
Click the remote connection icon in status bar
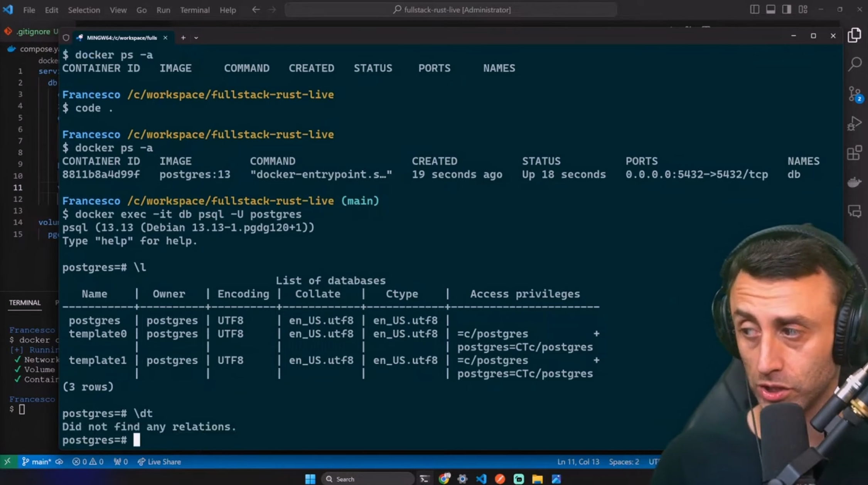pos(8,461)
